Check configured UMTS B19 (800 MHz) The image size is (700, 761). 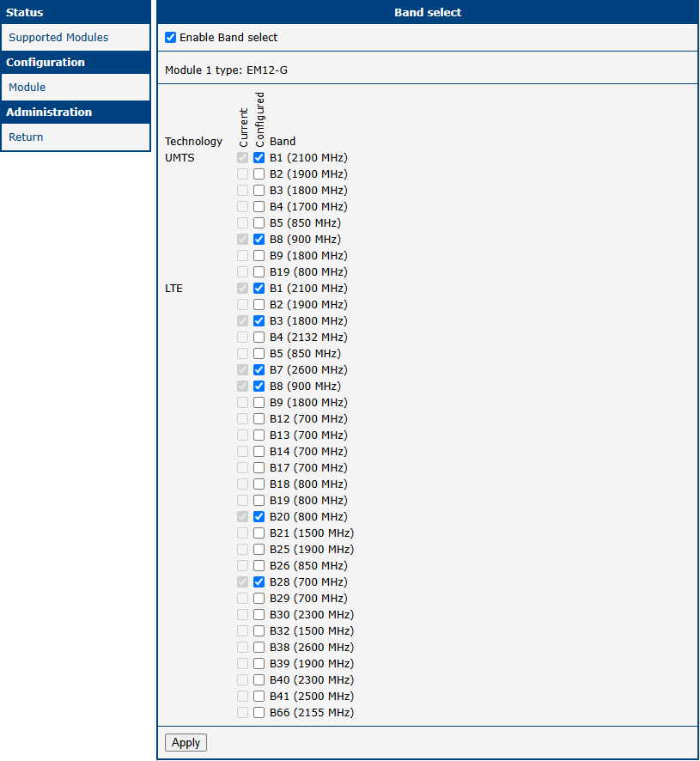(259, 271)
